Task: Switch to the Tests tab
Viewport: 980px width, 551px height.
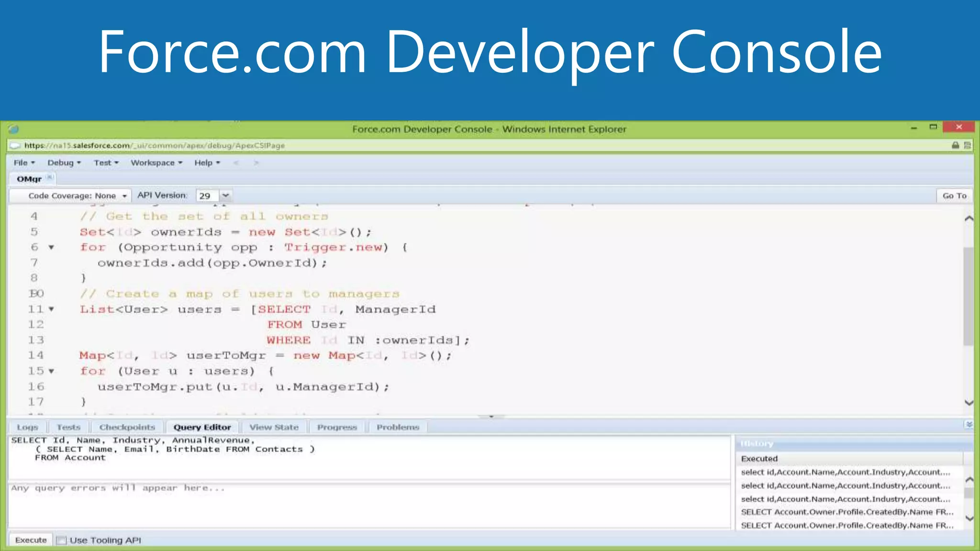Action: pos(68,427)
